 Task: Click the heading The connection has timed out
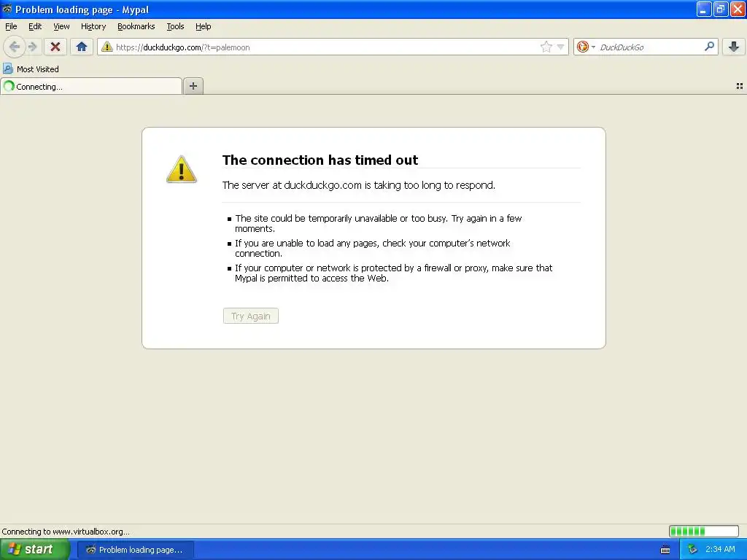[320, 160]
